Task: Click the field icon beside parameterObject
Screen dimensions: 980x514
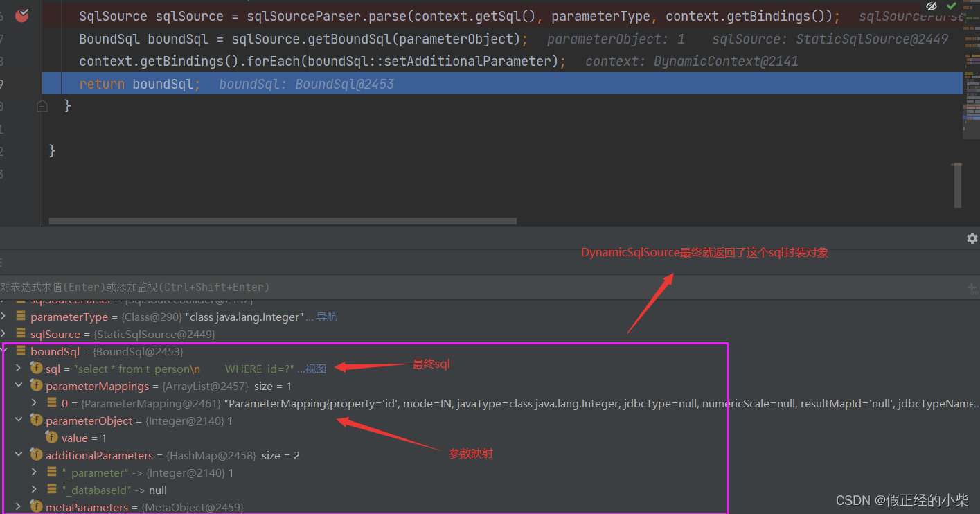Action: [x=36, y=420]
